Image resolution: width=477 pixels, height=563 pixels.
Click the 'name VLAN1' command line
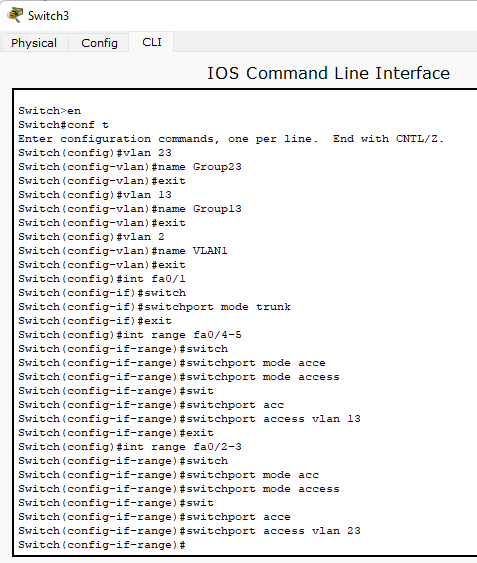(123, 251)
